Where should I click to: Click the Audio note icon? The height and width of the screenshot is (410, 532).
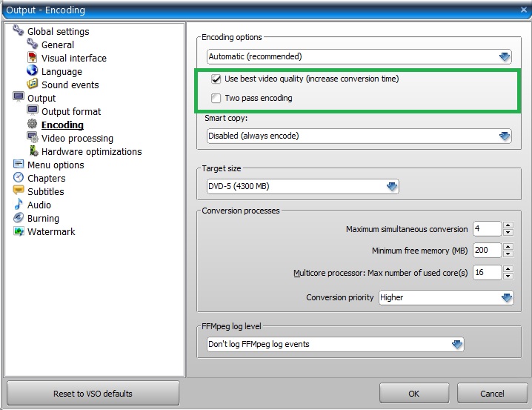(19, 204)
